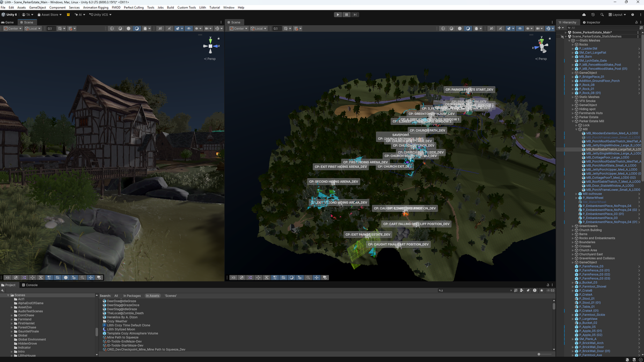Click the magnifier tool in right Scene bottom toolbar
Screen dimensions: 644x362
308,278
